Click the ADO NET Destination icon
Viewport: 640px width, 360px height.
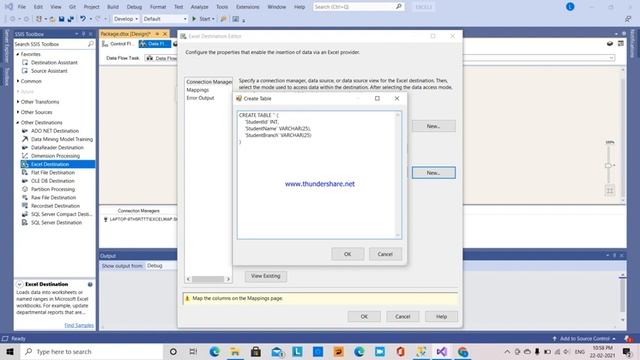(25, 131)
